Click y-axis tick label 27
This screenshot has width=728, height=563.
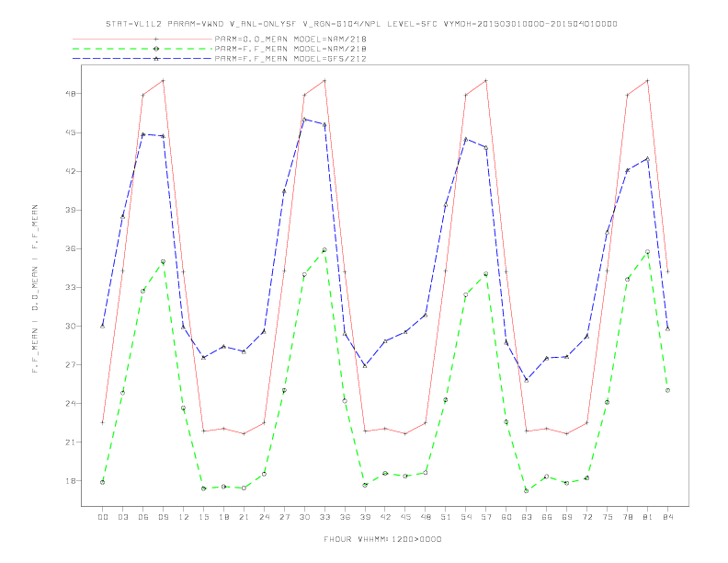[x=73, y=364]
